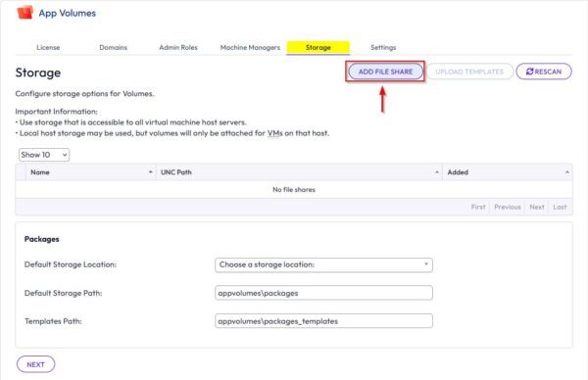Switch to the Domains tab
Viewport: 588px width, 380px height.
point(114,48)
